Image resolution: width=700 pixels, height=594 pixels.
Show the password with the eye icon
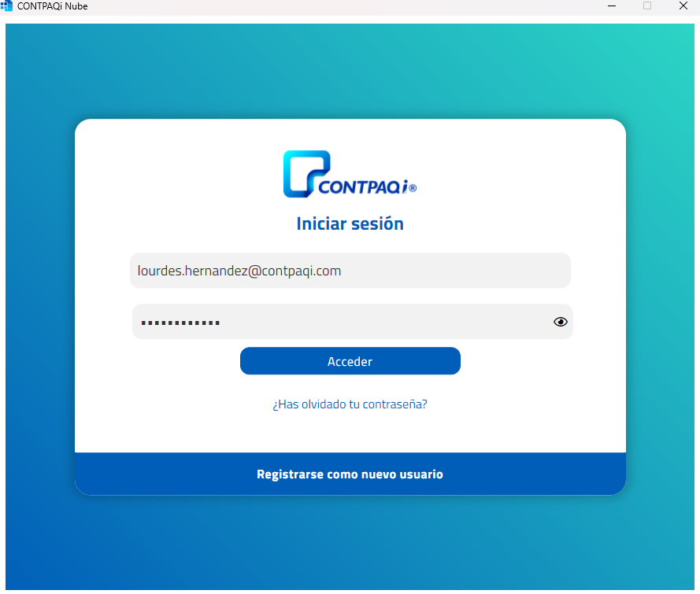561,322
